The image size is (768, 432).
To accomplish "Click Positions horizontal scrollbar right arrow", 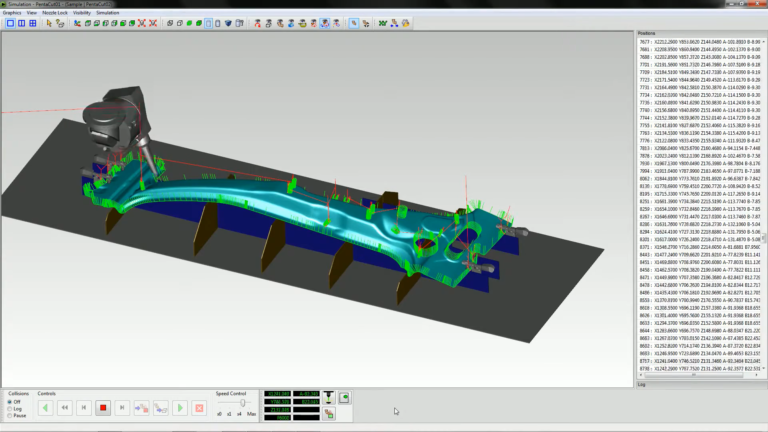I will pos(757,375).
